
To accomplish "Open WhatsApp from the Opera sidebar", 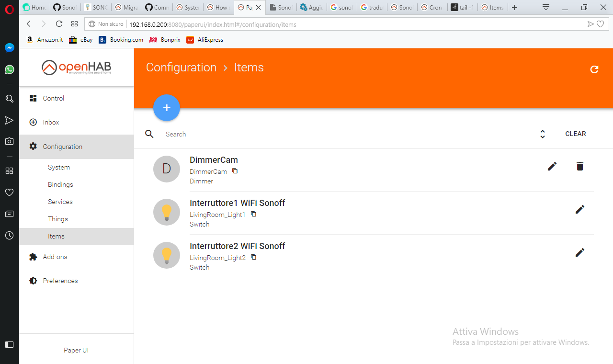I will [10, 69].
